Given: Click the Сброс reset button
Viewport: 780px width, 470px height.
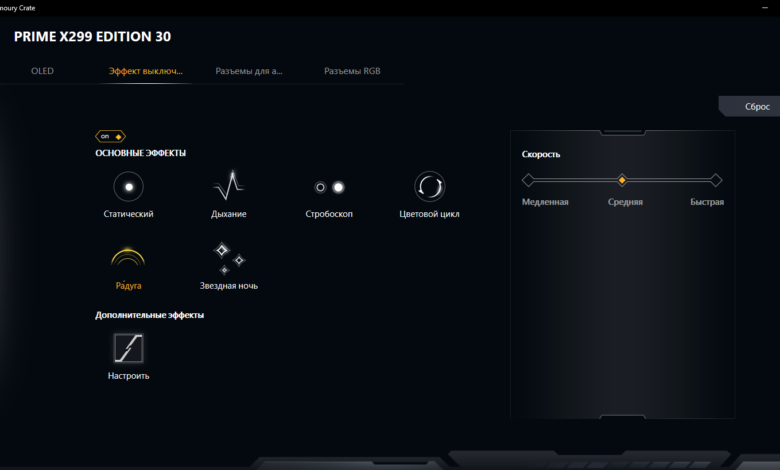Looking at the screenshot, I should 751,106.
